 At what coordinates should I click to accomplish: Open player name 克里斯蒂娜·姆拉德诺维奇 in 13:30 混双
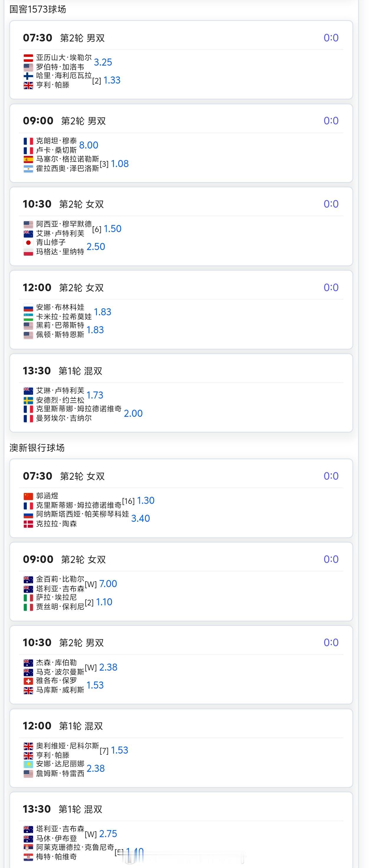click(x=79, y=409)
